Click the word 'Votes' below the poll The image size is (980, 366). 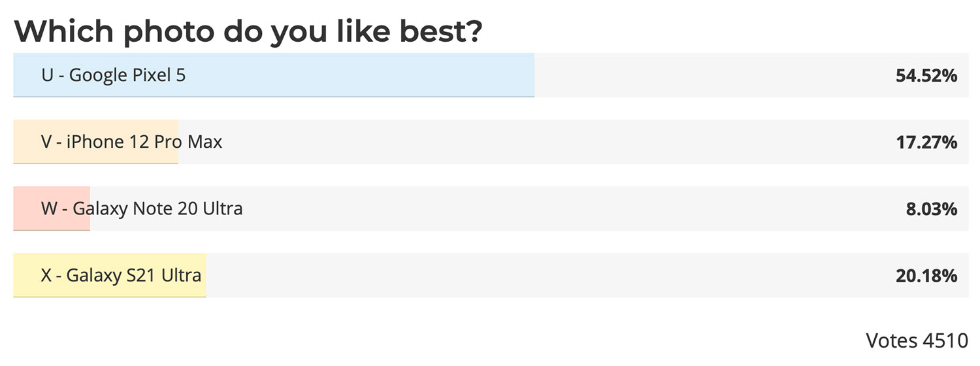pyautogui.click(x=892, y=341)
